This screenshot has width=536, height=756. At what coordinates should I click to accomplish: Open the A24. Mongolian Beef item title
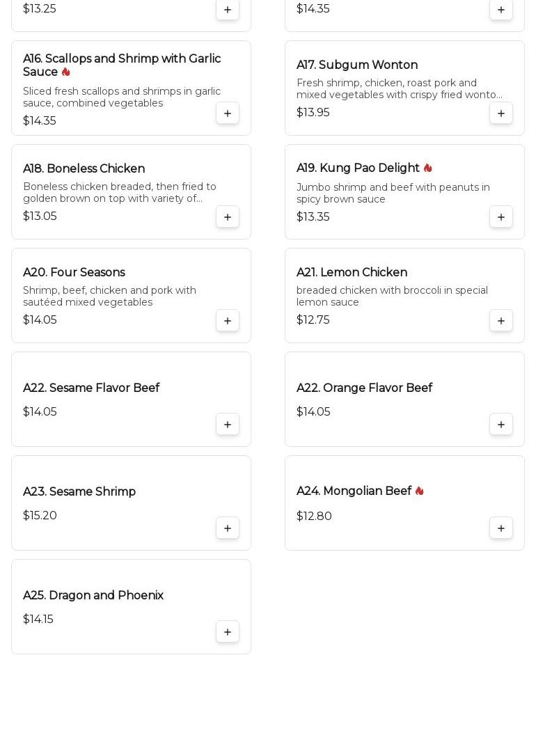[x=354, y=491]
